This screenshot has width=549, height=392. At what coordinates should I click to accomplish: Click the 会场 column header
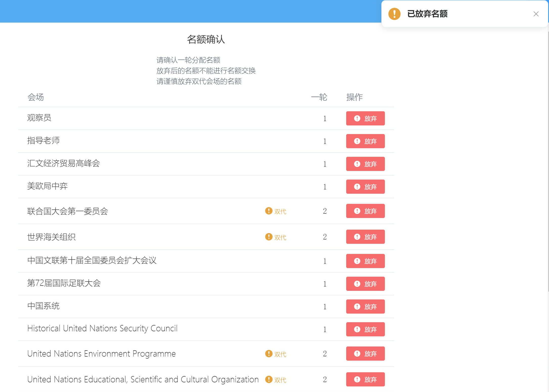point(36,97)
